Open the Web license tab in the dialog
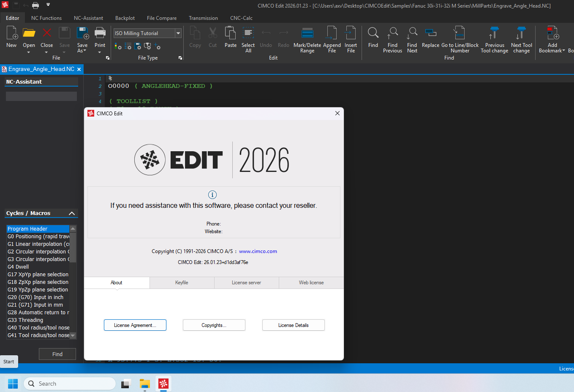Image resolution: width=574 pixels, height=392 pixels. pyautogui.click(x=311, y=283)
